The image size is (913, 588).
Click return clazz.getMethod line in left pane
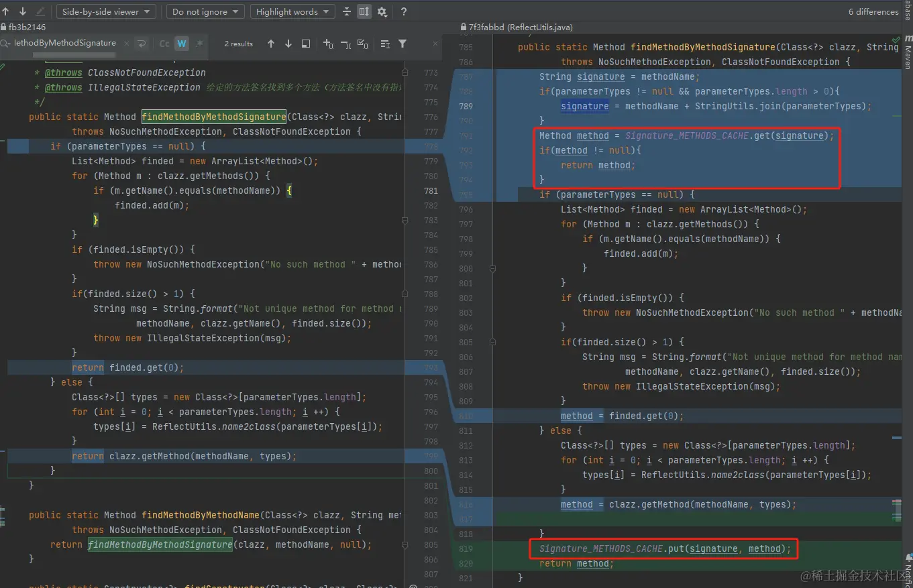[184, 456]
